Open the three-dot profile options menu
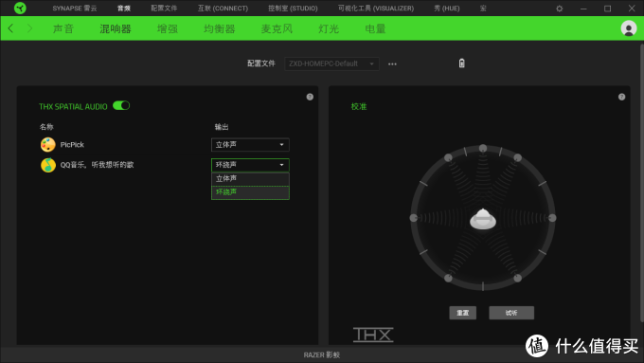 click(392, 64)
